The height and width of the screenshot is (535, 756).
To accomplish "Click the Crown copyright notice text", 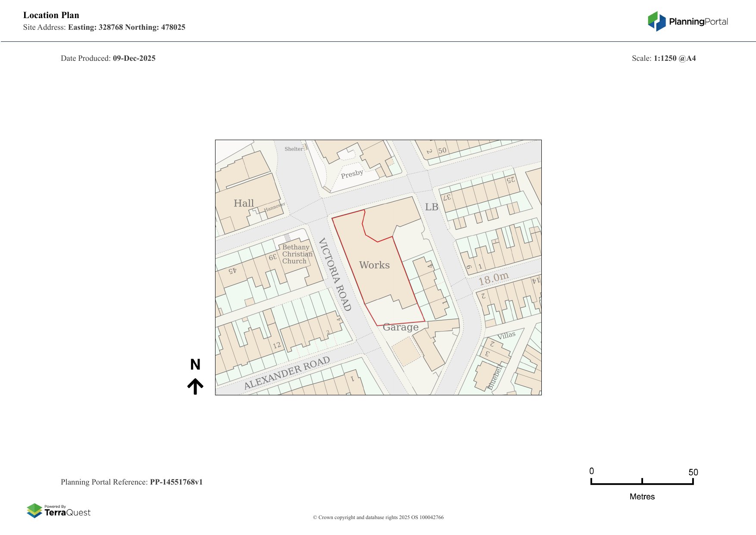I will click(378, 517).
